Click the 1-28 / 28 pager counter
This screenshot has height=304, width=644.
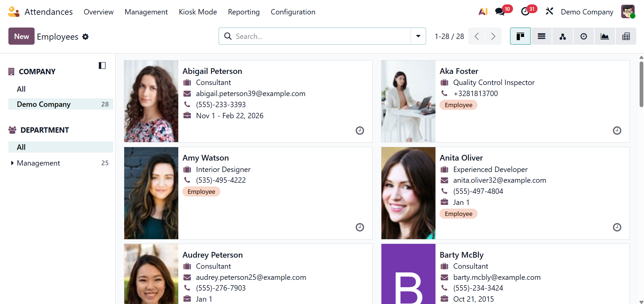(449, 36)
